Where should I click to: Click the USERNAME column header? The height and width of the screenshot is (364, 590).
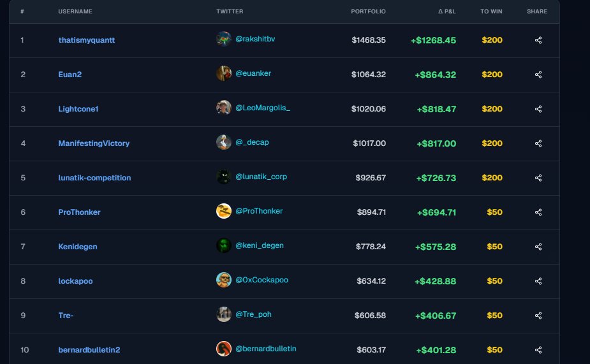[x=75, y=11]
